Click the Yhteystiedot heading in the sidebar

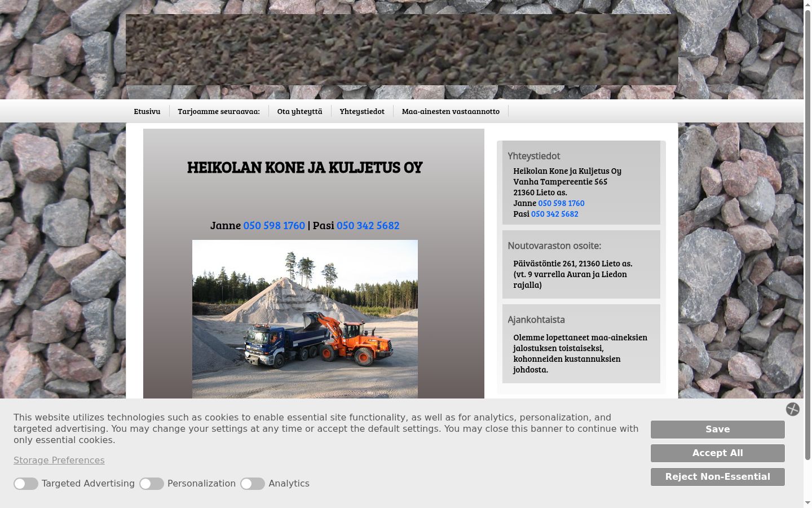pos(534,156)
